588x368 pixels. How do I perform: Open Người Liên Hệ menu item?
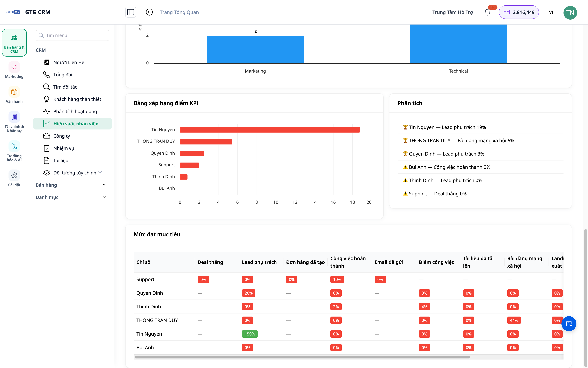click(72, 62)
